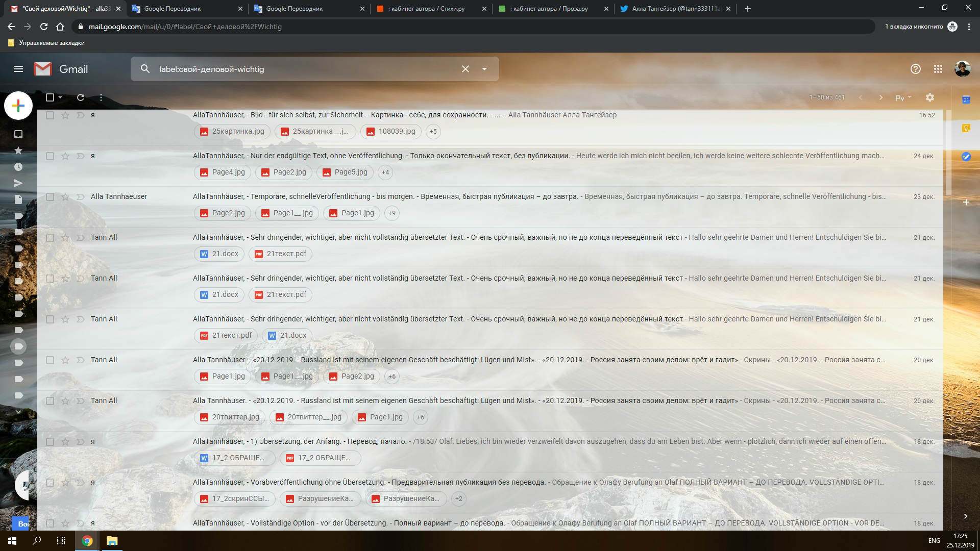This screenshot has width=980, height=551.
Task: Select checkbox of 16:52 email
Action: pos(50,115)
